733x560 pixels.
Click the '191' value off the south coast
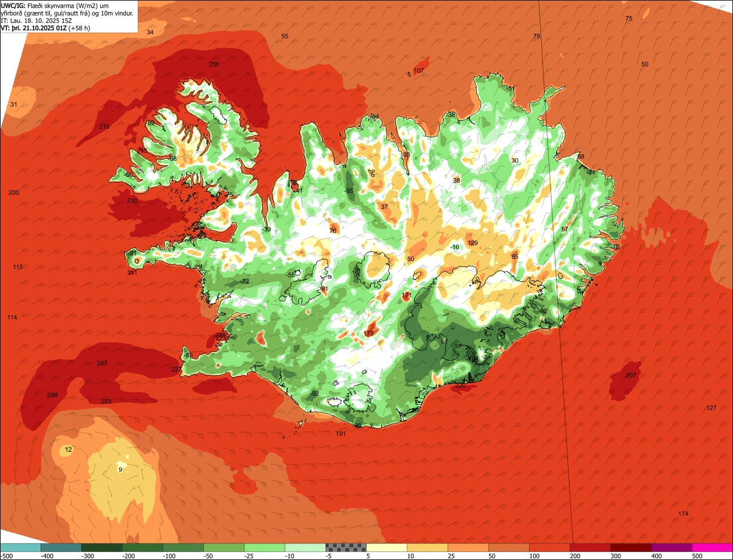[341, 433]
